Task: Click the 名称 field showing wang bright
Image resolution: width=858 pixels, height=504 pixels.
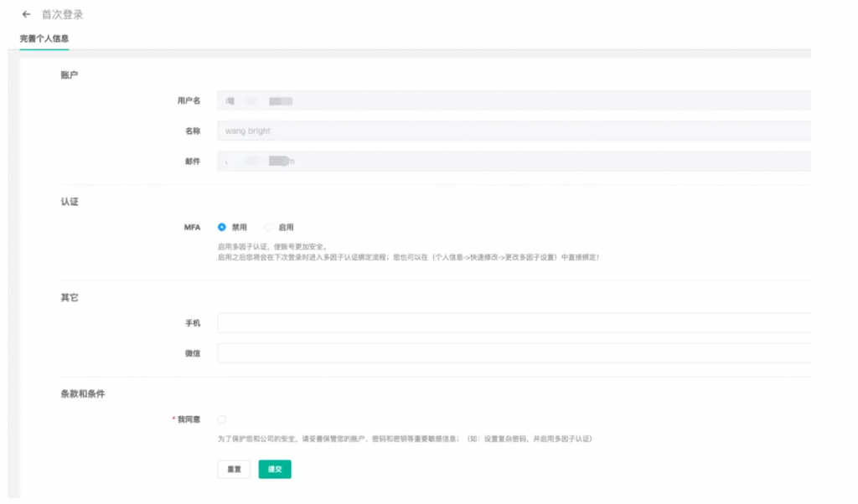Action: 514,131
